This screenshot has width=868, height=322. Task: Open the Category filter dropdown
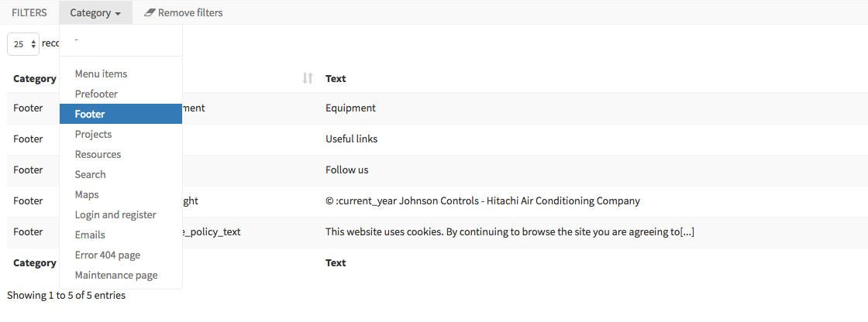[95, 12]
